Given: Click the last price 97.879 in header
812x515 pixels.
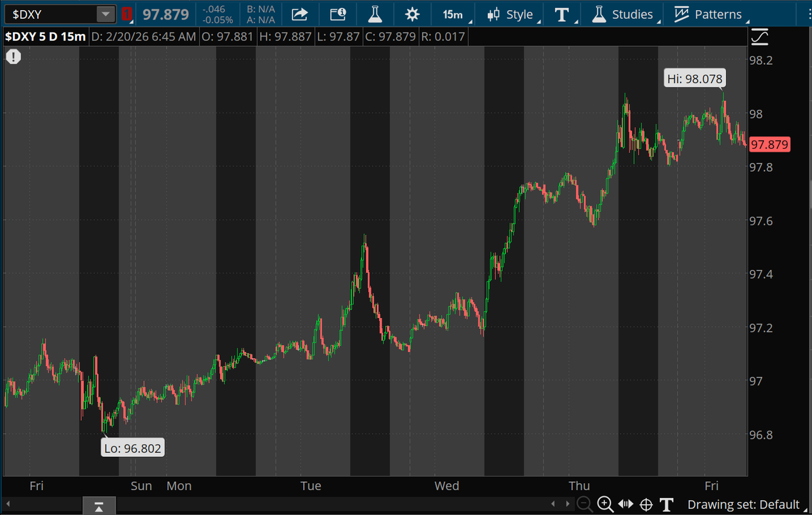Looking at the screenshot, I should pos(165,14).
